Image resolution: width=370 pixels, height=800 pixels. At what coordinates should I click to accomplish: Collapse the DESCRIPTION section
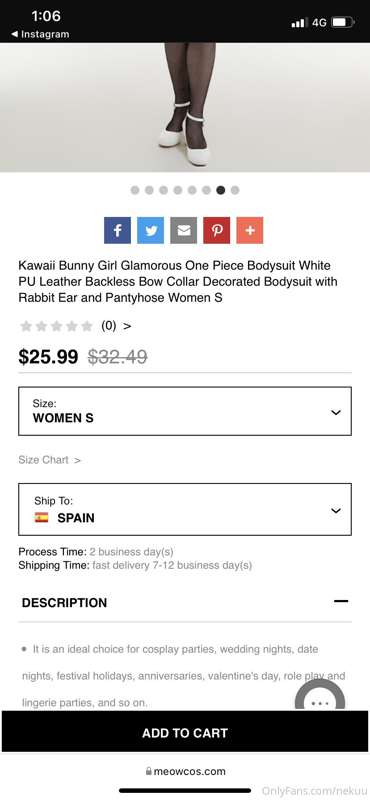tap(341, 602)
